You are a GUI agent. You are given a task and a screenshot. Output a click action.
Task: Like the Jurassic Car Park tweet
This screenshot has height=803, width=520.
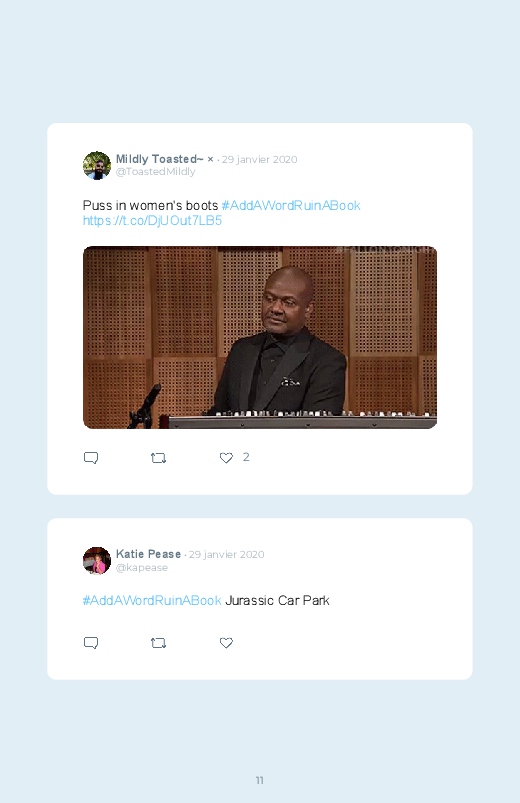pyautogui.click(x=226, y=643)
